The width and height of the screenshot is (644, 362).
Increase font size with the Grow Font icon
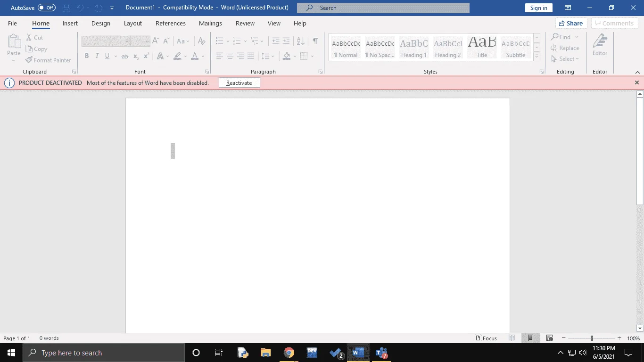[x=155, y=41]
